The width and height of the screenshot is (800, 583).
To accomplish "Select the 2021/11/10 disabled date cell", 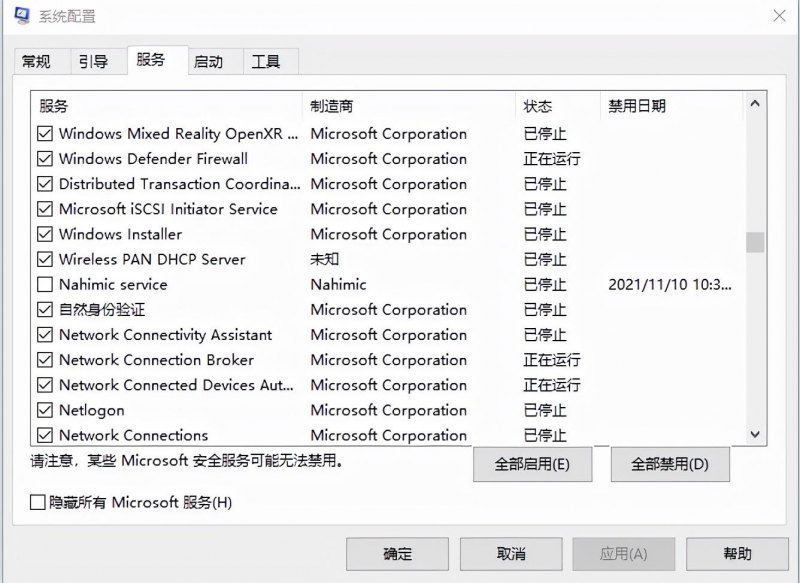I will 669,284.
